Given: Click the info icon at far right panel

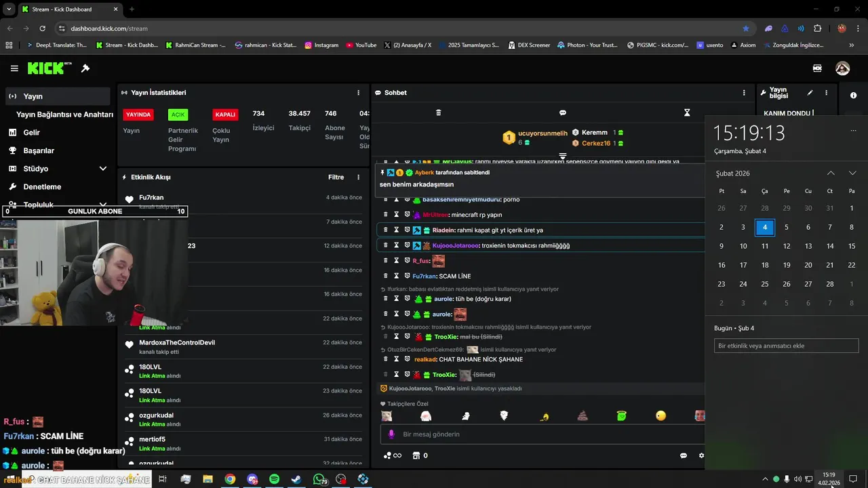Looking at the screenshot, I should click(853, 96).
